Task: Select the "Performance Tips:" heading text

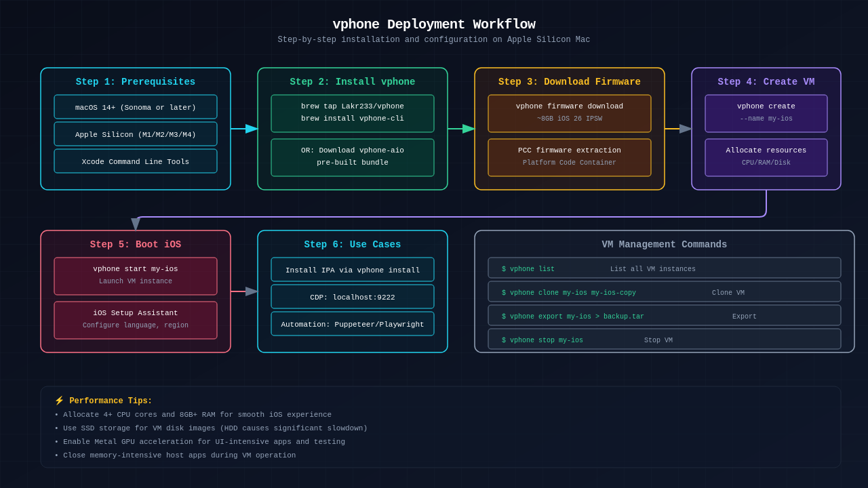Action: [111, 401]
